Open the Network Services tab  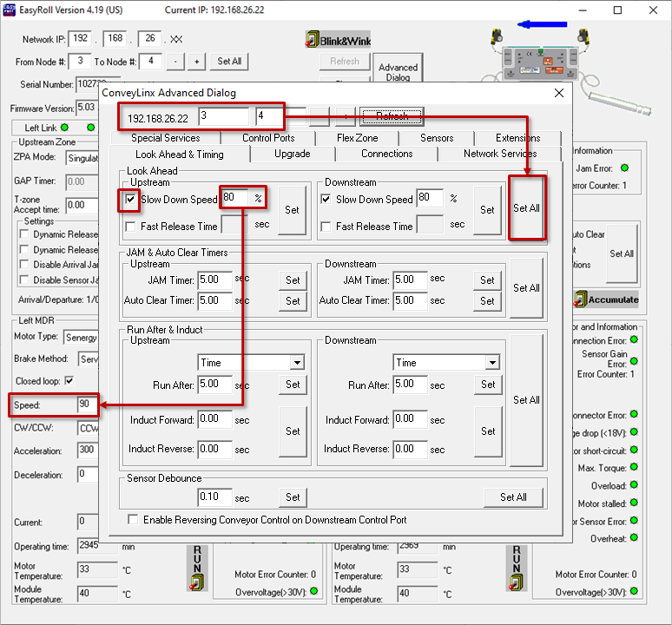point(499,154)
